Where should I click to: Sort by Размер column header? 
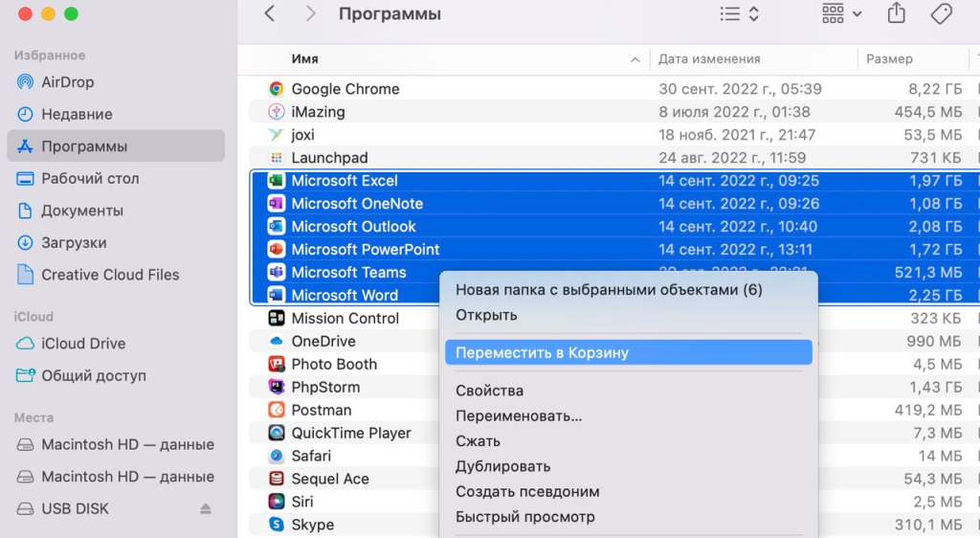point(889,59)
